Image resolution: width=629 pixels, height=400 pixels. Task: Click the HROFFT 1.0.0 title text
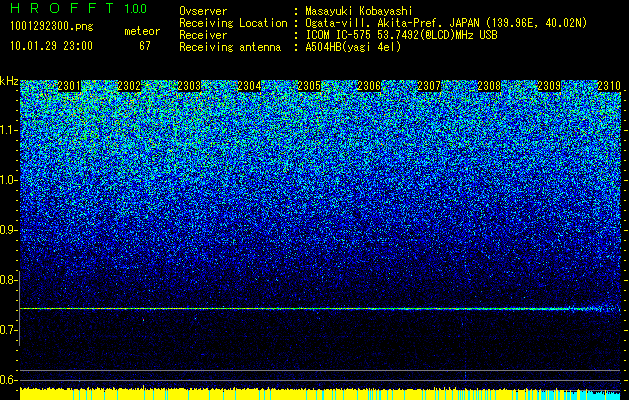(78, 8)
